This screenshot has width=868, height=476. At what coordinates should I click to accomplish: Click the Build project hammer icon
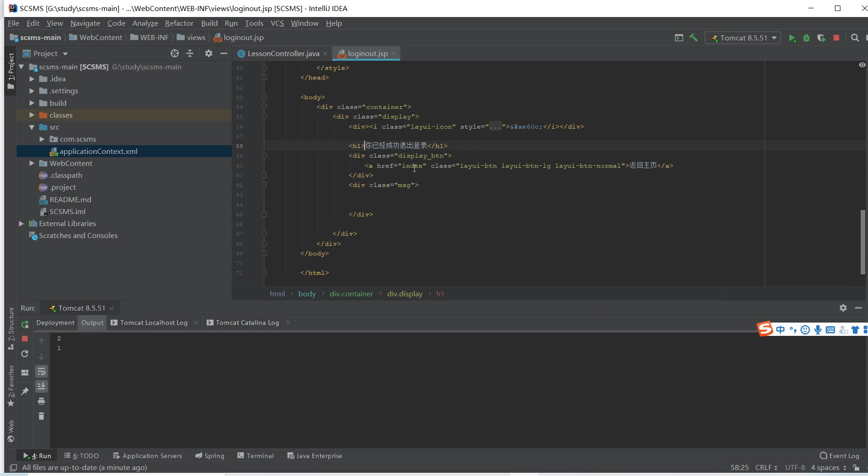[x=693, y=38]
